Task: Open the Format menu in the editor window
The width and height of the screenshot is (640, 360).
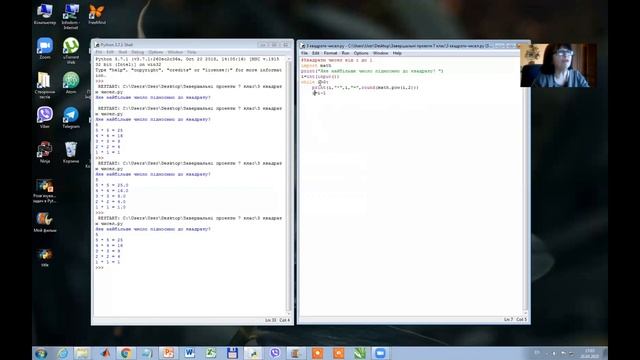Action: [x=330, y=53]
